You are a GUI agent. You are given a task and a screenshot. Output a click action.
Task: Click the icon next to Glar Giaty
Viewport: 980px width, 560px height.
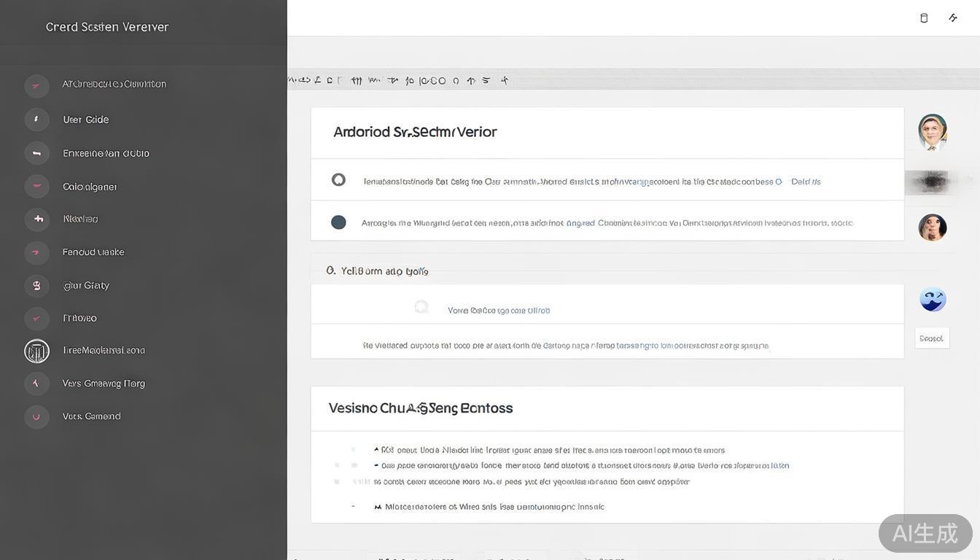36,285
